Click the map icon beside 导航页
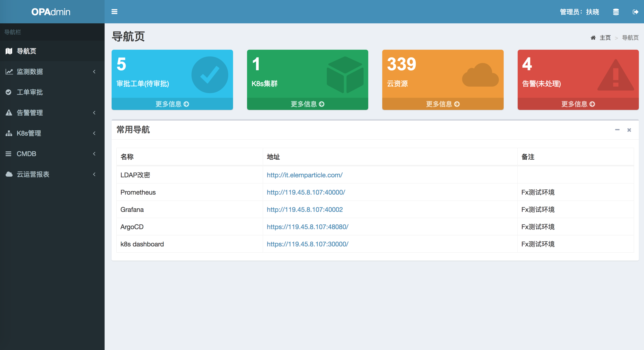Screen dimensions: 644x350 pyautogui.click(x=9, y=51)
